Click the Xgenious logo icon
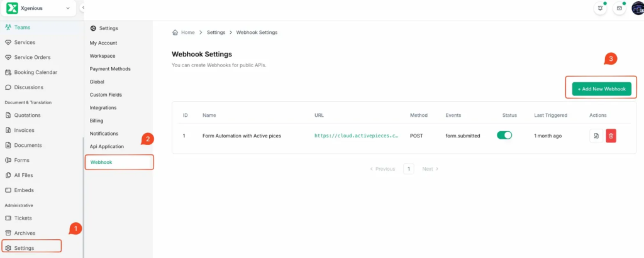644x258 pixels. [12, 8]
